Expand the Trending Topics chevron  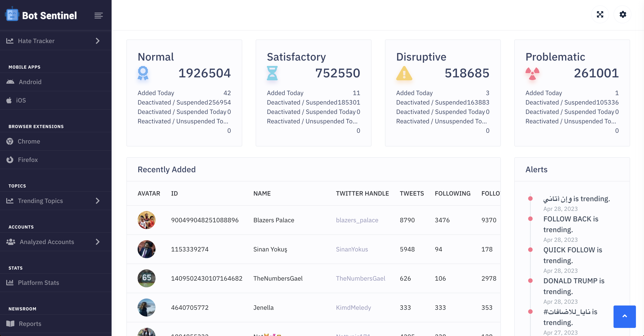tap(98, 201)
